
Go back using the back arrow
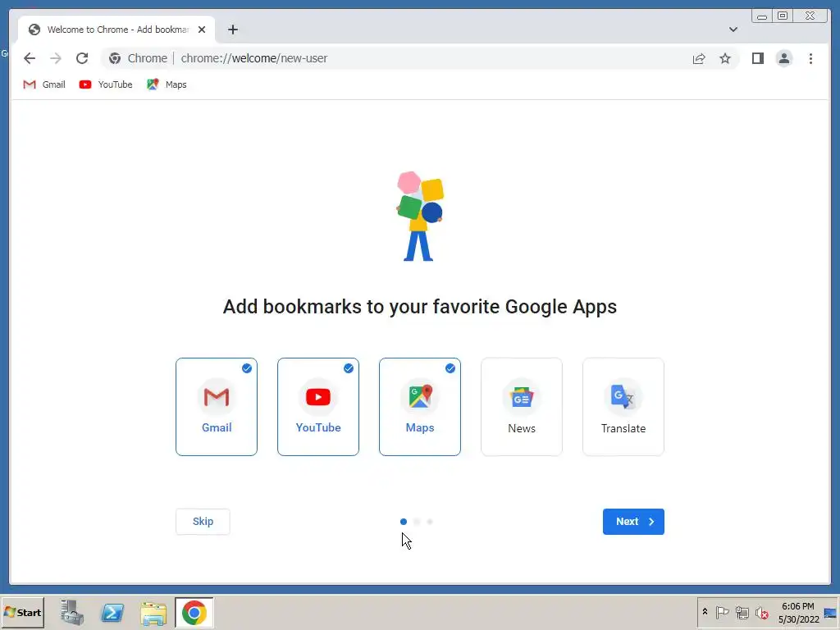pos(30,58)
